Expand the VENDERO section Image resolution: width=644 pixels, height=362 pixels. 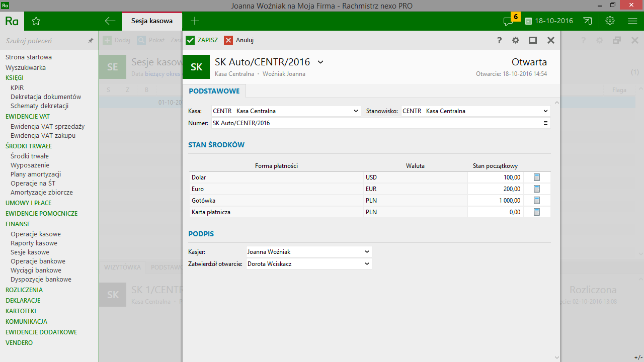pos(19,343)
